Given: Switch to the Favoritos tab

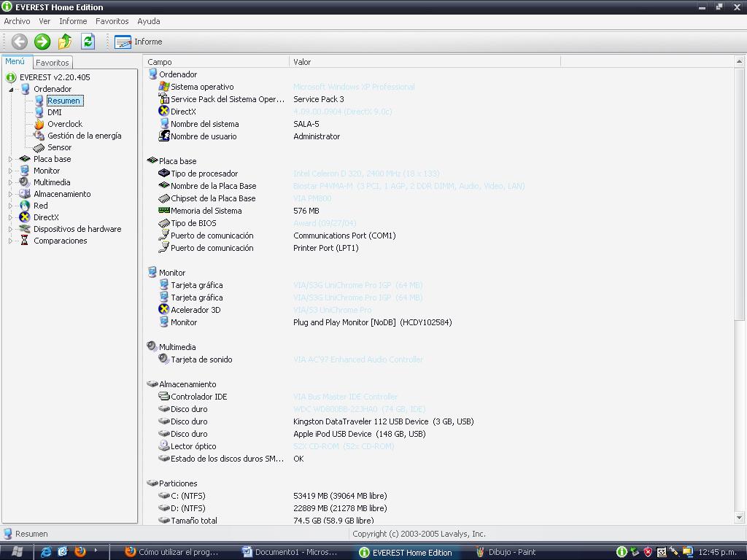Looking at the screenshot, I should point(53,63).
